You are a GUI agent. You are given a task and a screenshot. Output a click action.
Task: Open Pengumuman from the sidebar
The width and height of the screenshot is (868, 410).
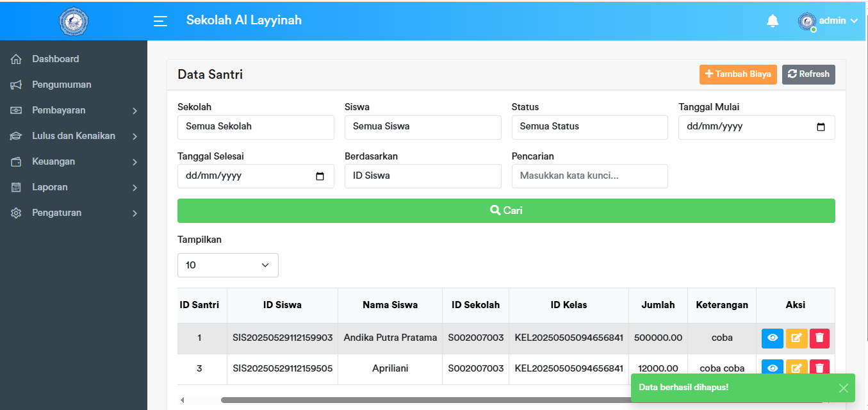(61, 85)
